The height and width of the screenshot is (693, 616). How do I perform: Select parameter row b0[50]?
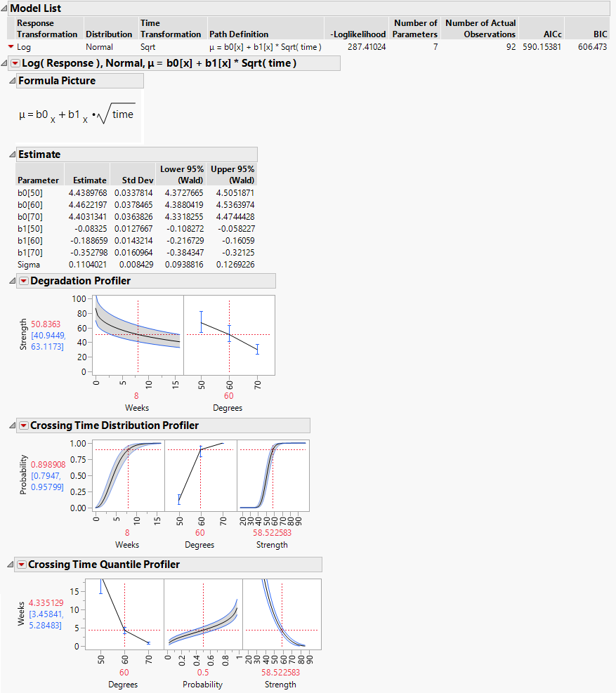136,193
